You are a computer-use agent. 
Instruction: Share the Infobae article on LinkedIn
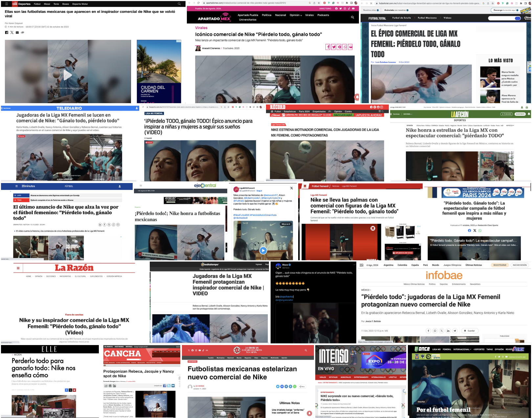tap(448, 331)
